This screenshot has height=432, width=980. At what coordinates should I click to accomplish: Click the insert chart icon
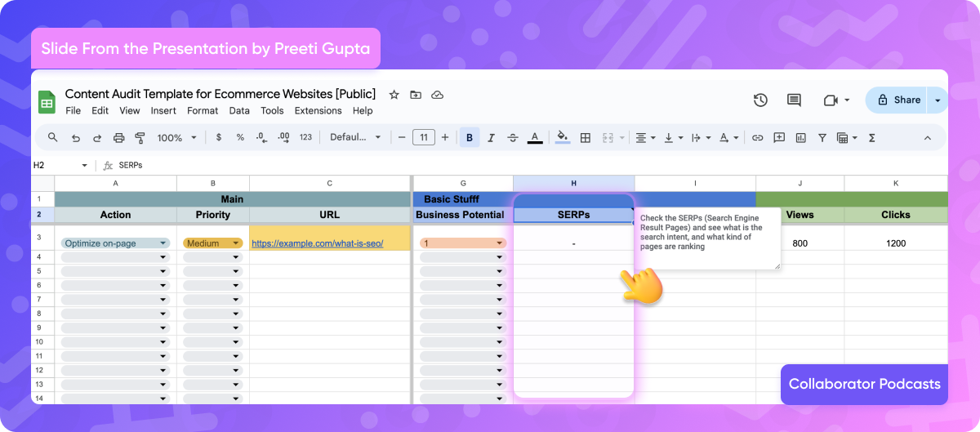click(800, 138)
